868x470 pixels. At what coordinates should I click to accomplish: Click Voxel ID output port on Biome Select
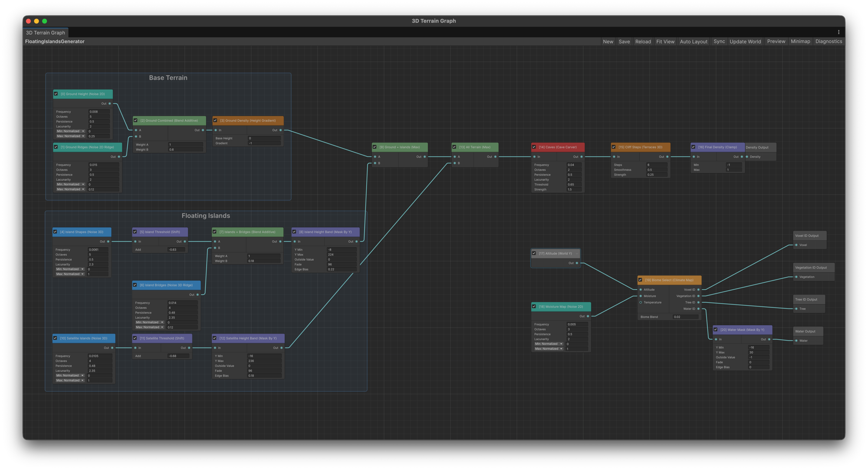(x=698, y=290)
